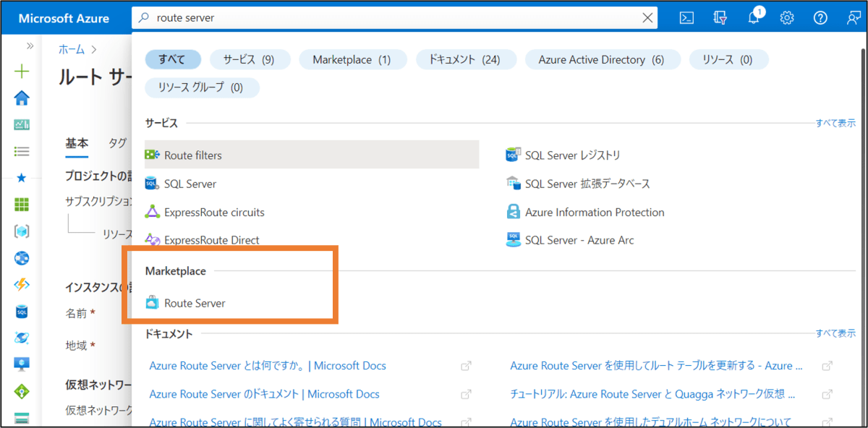Open notifications bell icon
Screen dimensions: 868x428
click(x=754, y=17)
